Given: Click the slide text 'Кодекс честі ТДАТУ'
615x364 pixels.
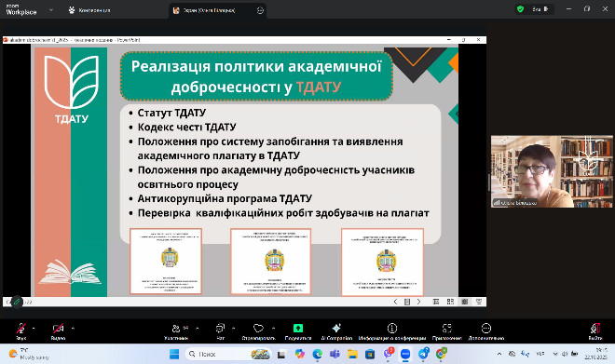Looking at the screenshot, I should [x=186, y=128].
